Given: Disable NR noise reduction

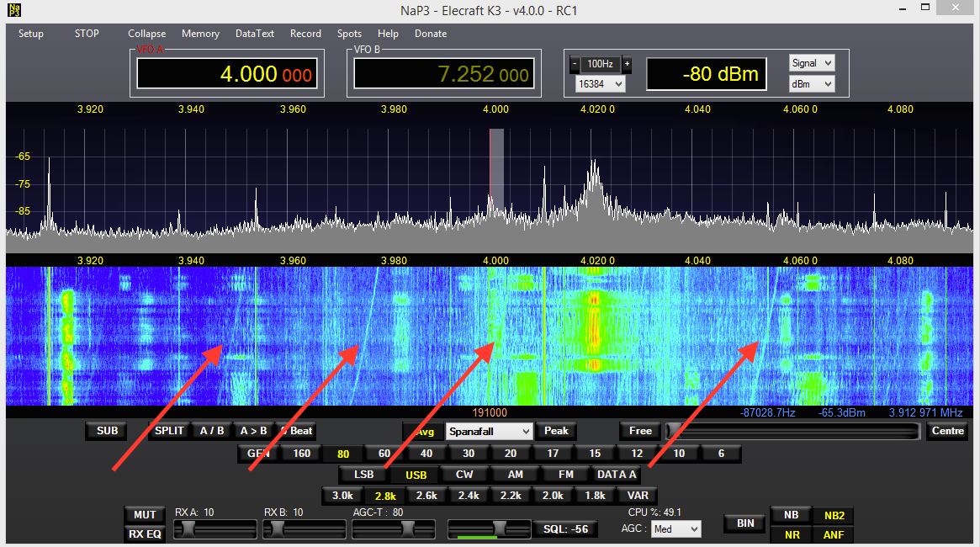Looking at the screenshot, I should point(791,534).
